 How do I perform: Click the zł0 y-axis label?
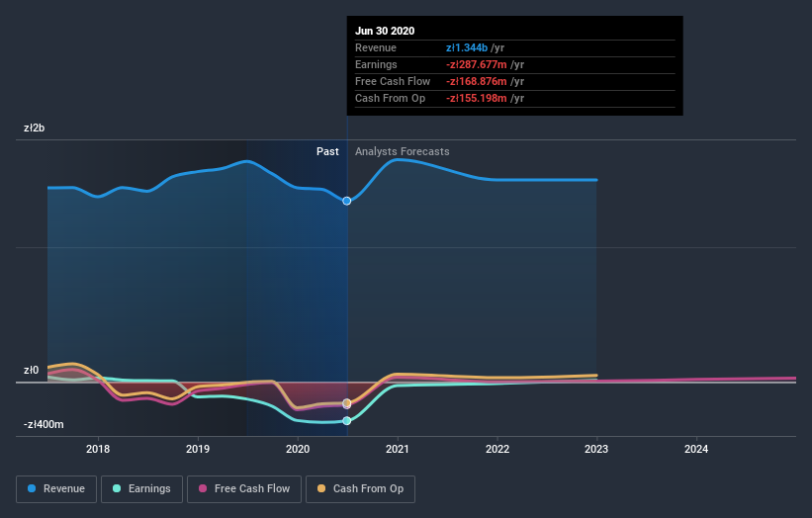click(x=31, y=370)
